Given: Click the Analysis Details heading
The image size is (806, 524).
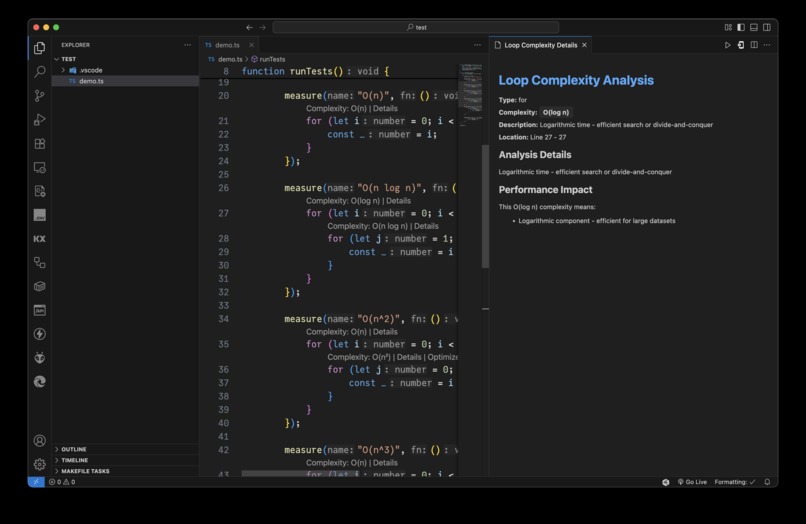Looking at the screenshot, I should tap(535, 155).
